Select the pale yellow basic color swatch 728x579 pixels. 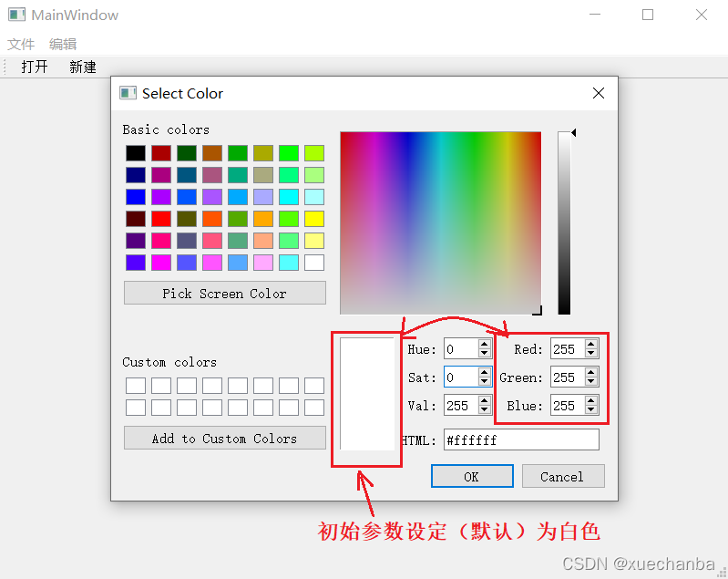coord(314,241)
